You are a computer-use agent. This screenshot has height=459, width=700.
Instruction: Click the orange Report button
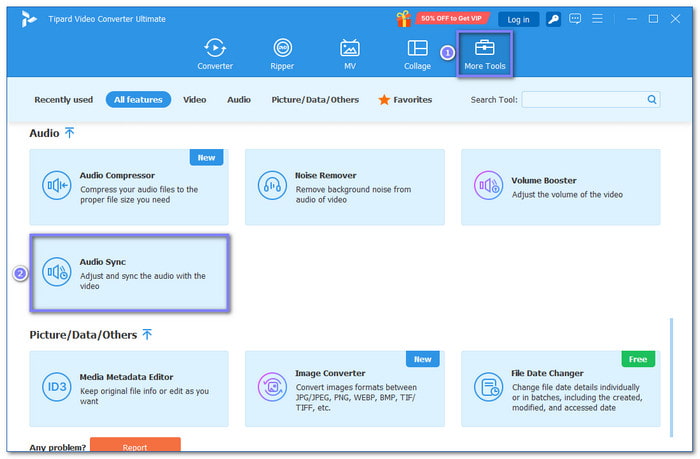click(135, 447)
